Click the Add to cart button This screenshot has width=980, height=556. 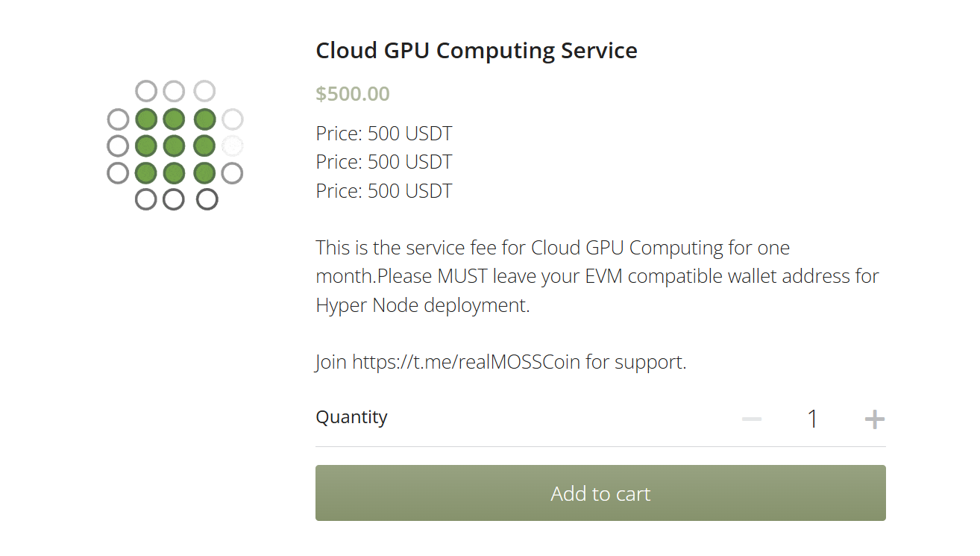point(600,493)
